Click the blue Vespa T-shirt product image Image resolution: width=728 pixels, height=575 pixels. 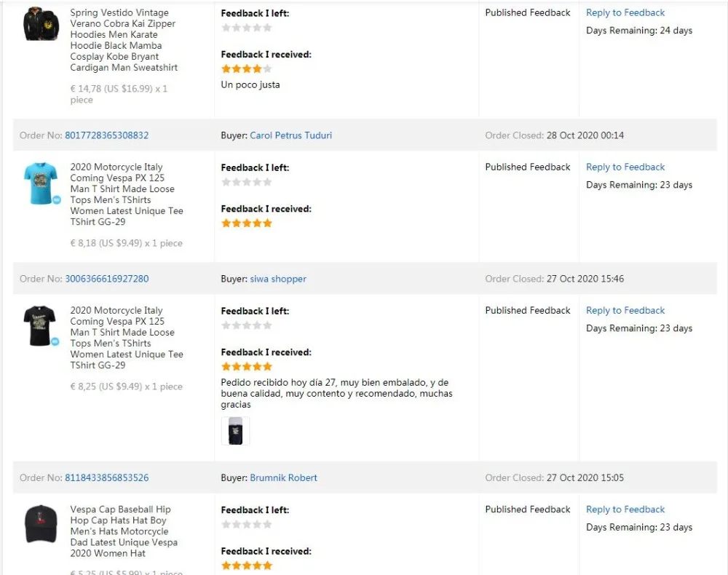click(39, 183)
